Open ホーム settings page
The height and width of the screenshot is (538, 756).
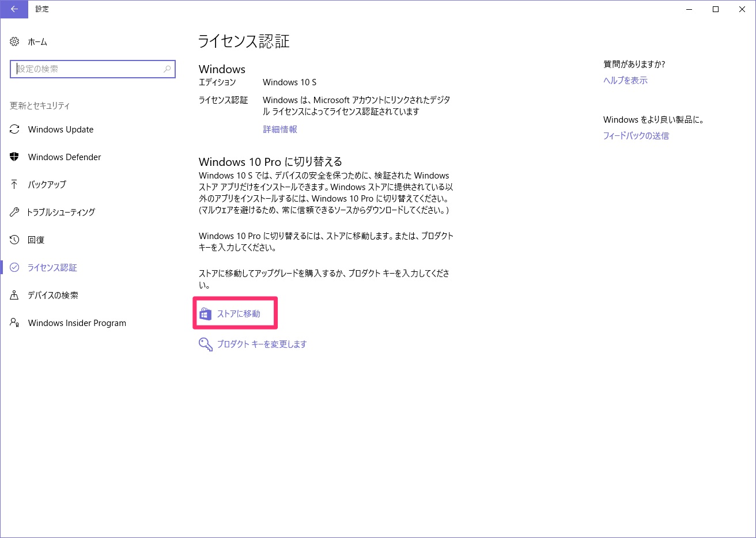(x=37, y=41)
